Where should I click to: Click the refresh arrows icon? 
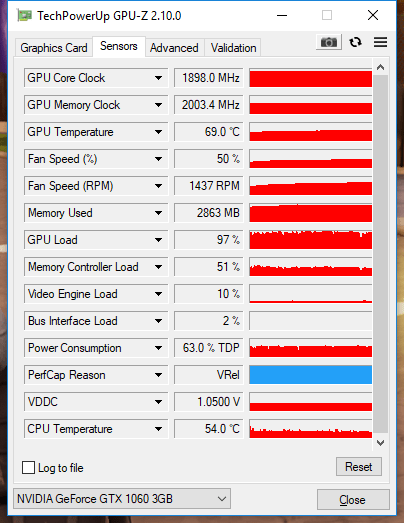coord(355,42)
